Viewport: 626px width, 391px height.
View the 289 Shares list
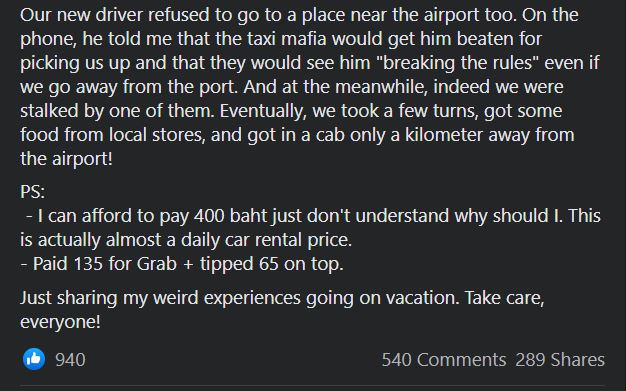click(560, 359)
